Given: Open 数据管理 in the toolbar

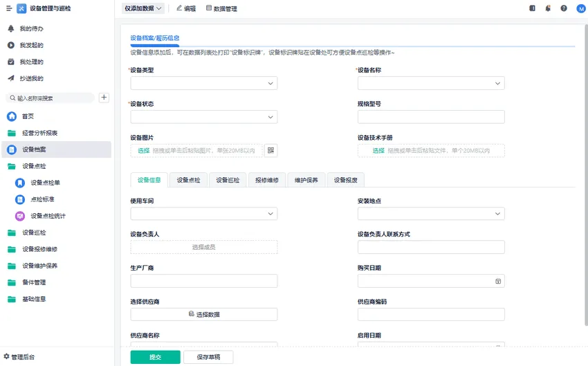Looking at the screenshot, I should (x=221, y=8).
